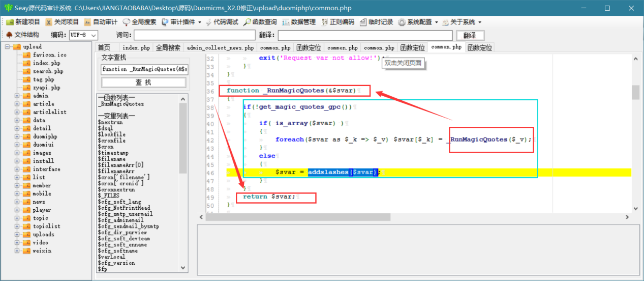
Task: Select variable $_FILES in the list
Action: pyautogui.click(x=108, y=195)
